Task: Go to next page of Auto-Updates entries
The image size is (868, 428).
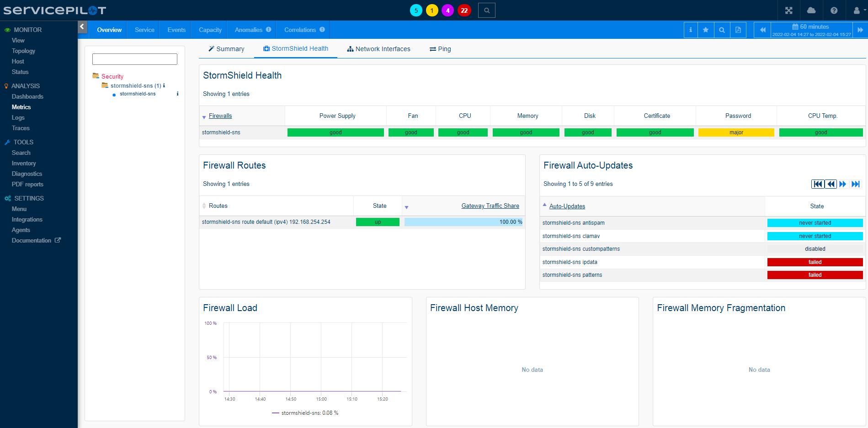Action: tap(843, 184)
